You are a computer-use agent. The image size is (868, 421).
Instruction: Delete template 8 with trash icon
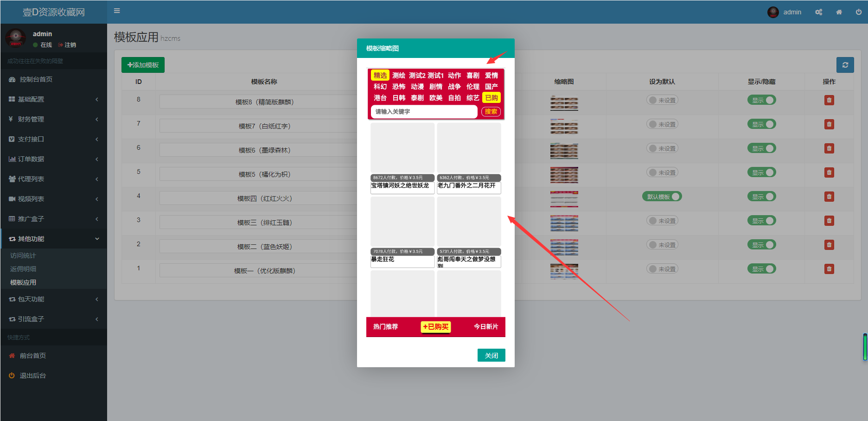[829, 100]
